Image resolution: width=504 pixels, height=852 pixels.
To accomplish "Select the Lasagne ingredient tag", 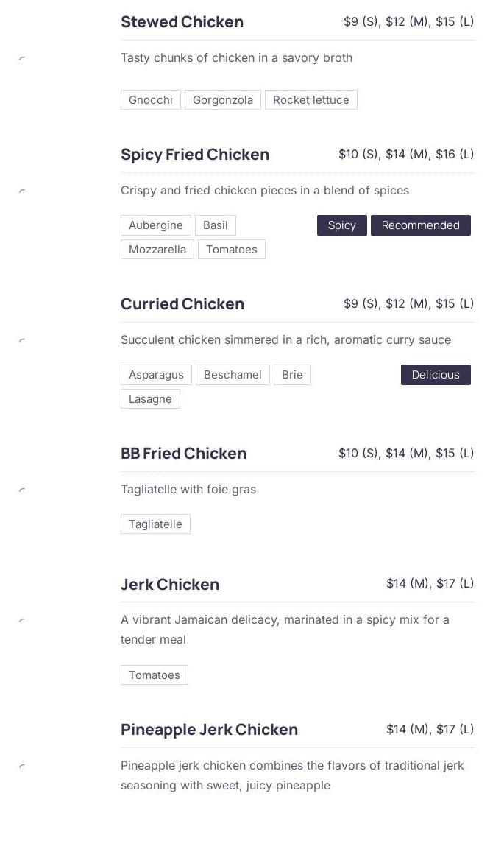I will 150,399.
